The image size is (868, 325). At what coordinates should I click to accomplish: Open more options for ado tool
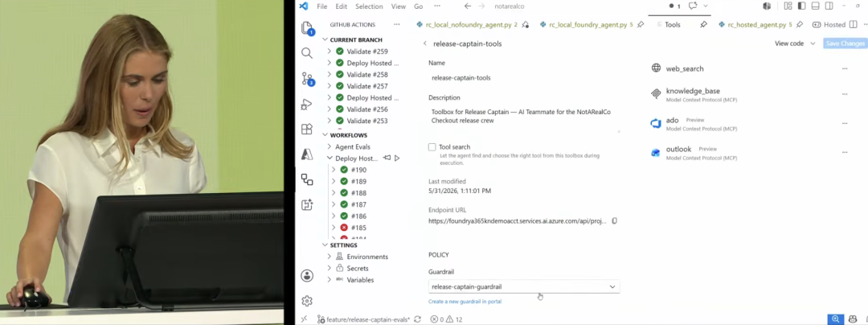click(845, 123)
